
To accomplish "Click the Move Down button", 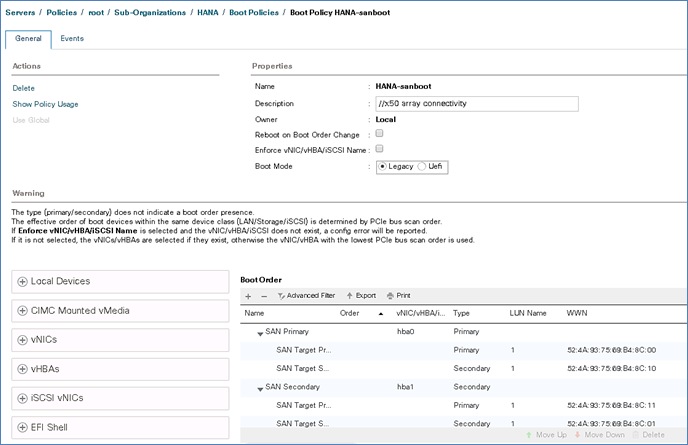I will tap(599, 435).
